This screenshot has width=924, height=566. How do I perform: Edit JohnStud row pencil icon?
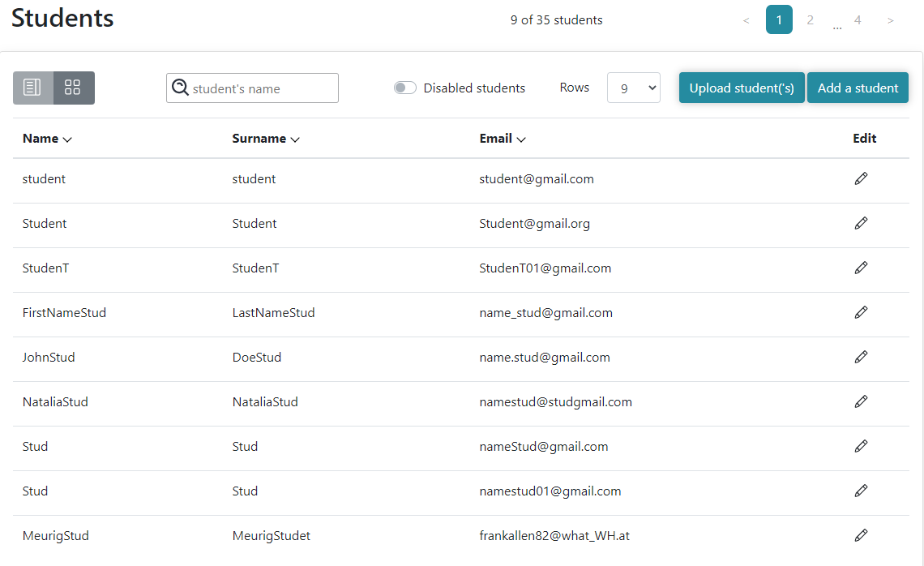point(861,358)
